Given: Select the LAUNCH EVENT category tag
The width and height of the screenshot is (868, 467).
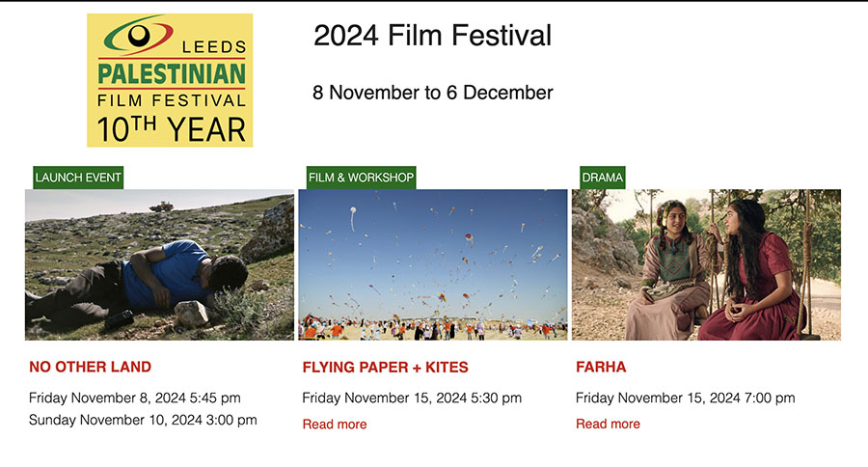Looking at the screenshot, I should click(78, 178).
